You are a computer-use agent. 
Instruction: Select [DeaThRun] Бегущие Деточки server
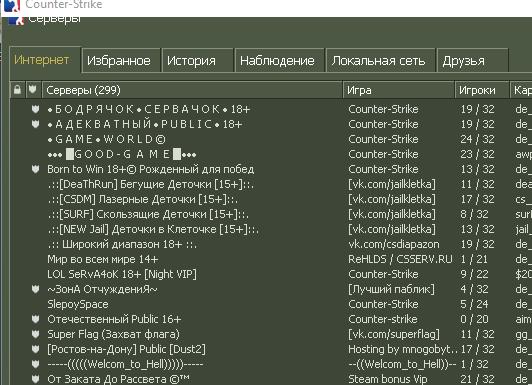[x=151, y=184]
